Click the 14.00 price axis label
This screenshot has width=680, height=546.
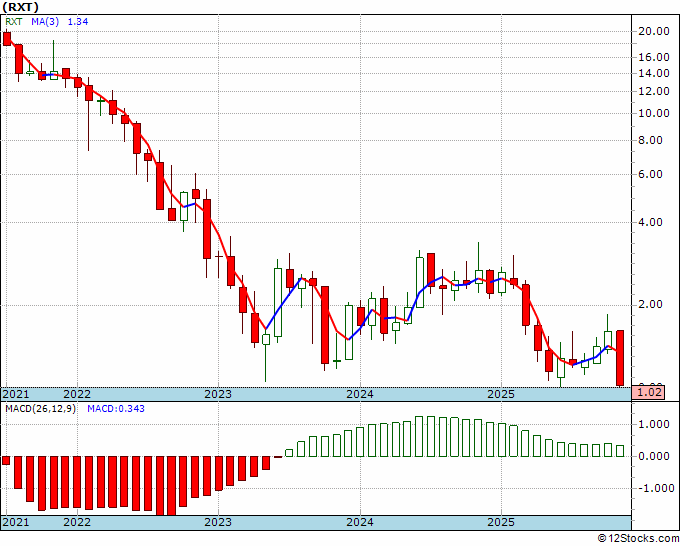point(654,73)
